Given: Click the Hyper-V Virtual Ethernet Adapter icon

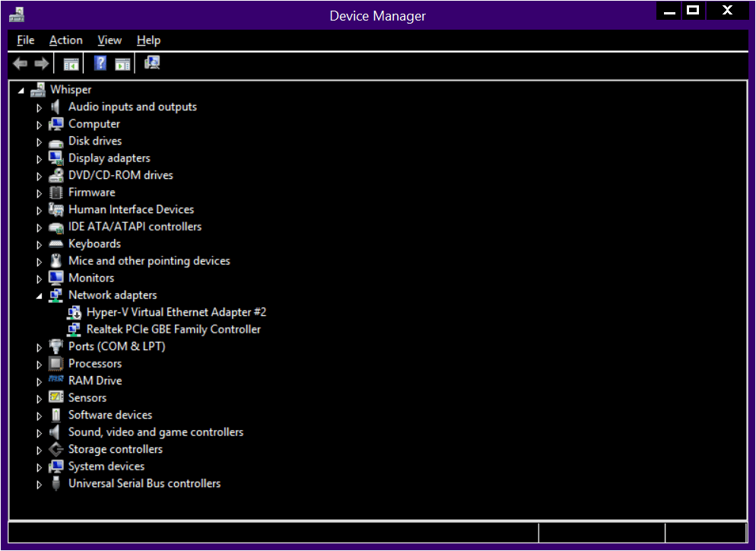Looking at the screenshot, I should [74, 312].
